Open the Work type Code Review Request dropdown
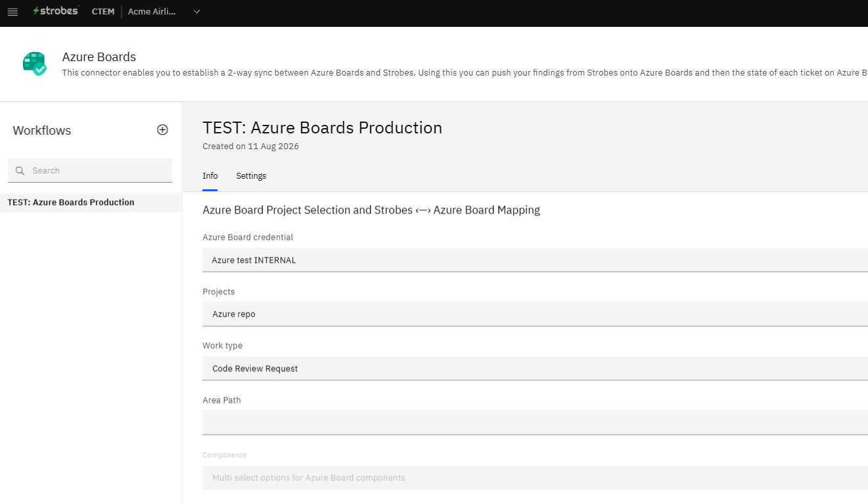Image resolution: width=868 pixels, height=504 pixels. coord(535,369)
